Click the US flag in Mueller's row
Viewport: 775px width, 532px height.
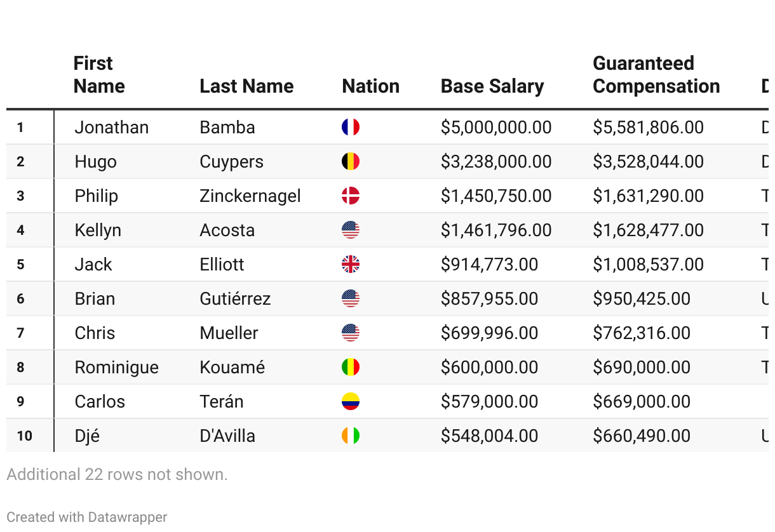pos(351,333)
